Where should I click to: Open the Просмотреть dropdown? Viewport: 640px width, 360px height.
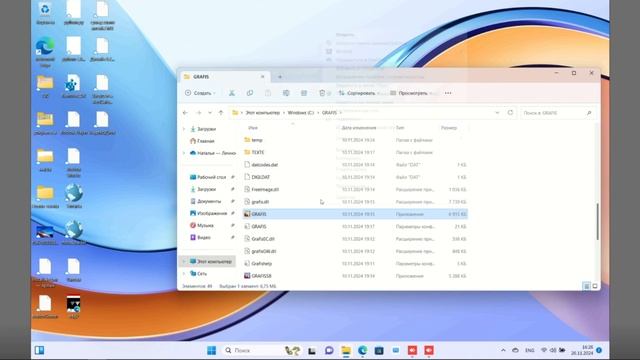tap(413, 93)
